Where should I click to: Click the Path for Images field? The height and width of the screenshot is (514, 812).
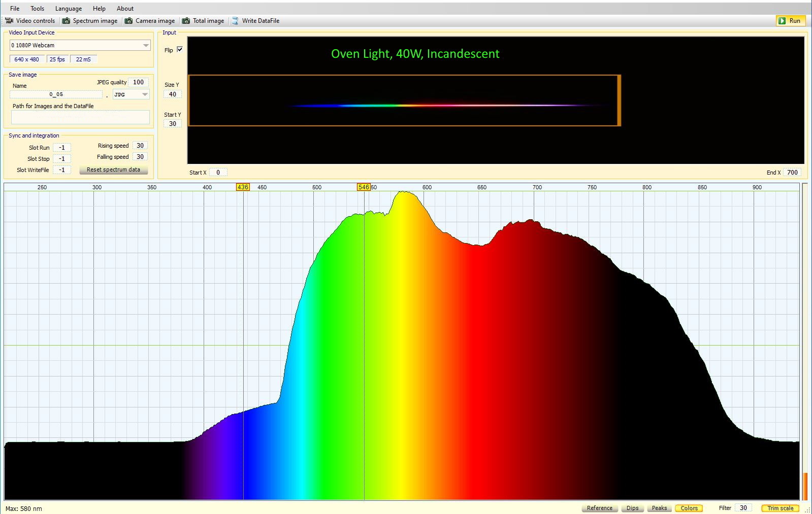click(x=80, y=117)
